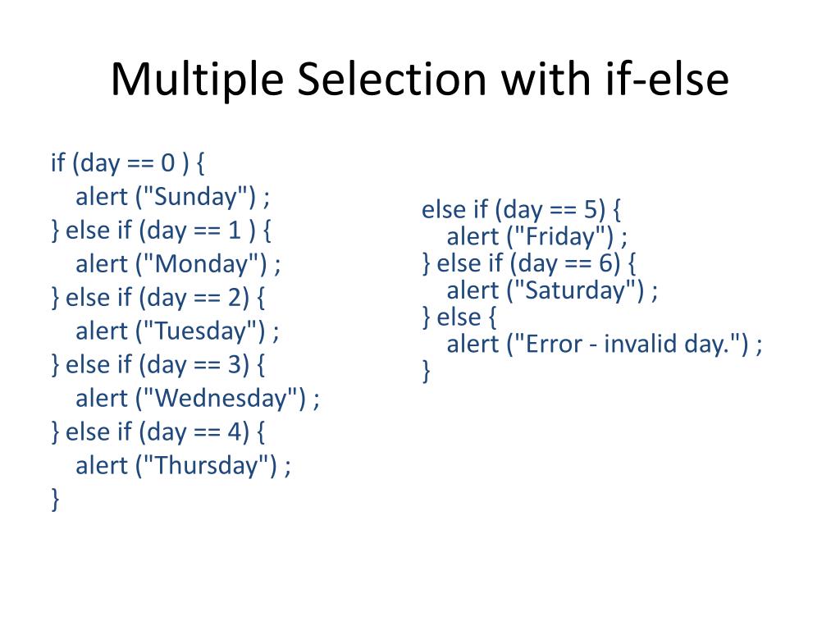
Task: Click the else if (day == 5) line
Action: point(521,209)
